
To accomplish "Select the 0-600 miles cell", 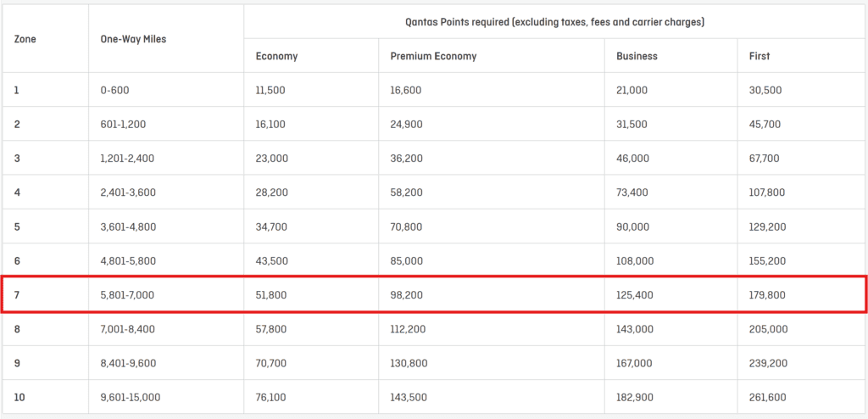I will [x=114, y=90].
